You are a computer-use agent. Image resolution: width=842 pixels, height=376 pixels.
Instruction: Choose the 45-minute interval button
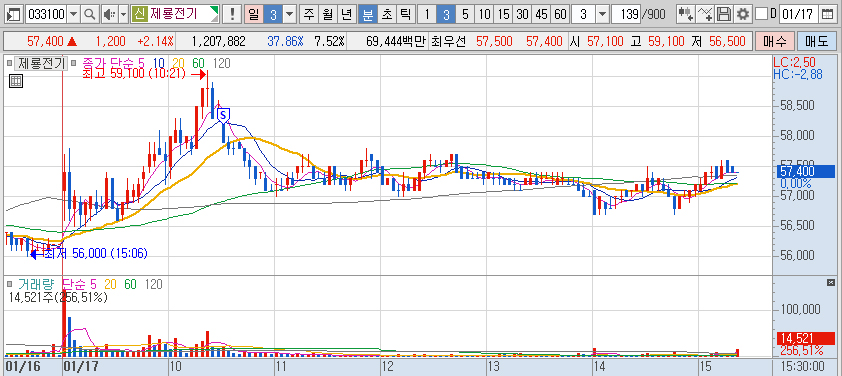click(x=541, y=15)
